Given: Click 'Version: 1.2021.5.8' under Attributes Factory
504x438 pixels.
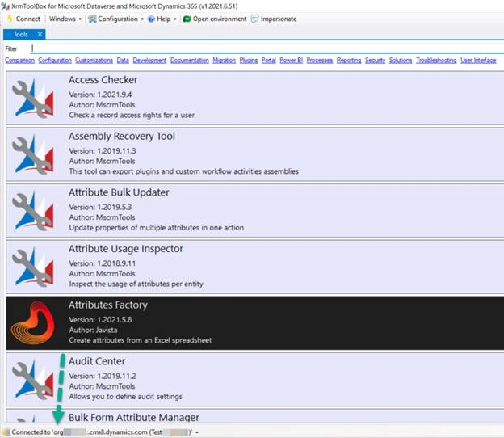Looking at the screenshot, I should 101,320.
